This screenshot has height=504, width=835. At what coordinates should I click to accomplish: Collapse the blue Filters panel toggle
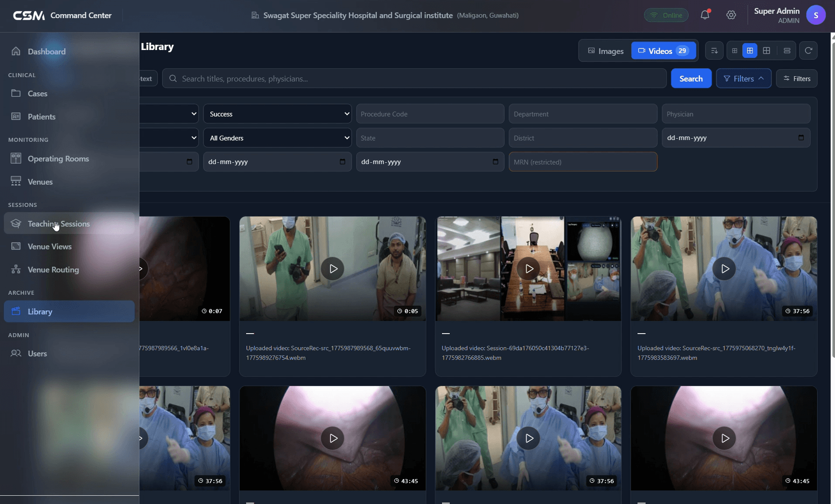(744, 79)
